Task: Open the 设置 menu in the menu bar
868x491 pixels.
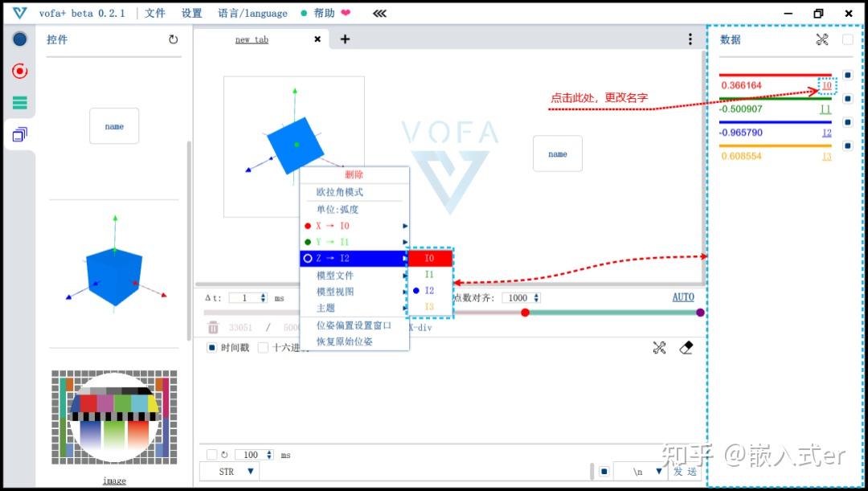Action: click(x=191, y=12)
